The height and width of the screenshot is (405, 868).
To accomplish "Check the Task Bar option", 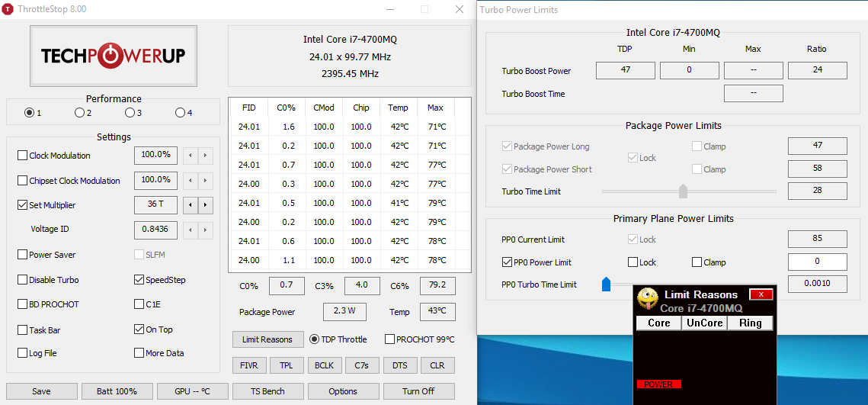I will (x=22, y=330).
